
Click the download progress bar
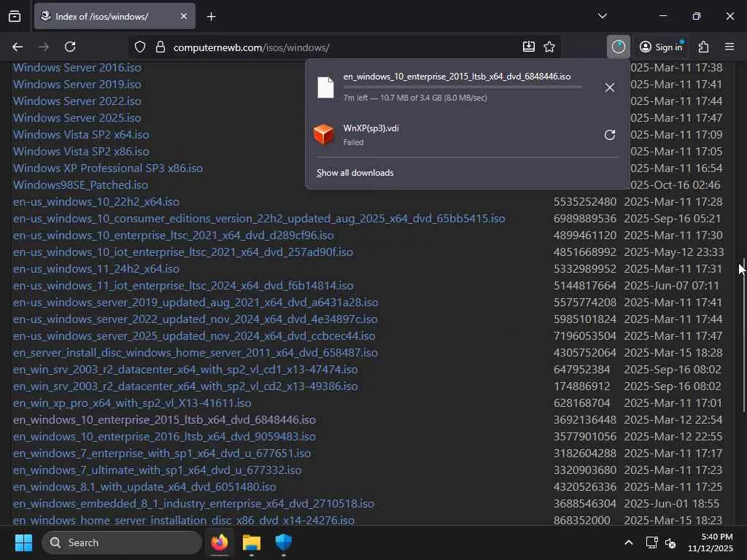(462, 87)
